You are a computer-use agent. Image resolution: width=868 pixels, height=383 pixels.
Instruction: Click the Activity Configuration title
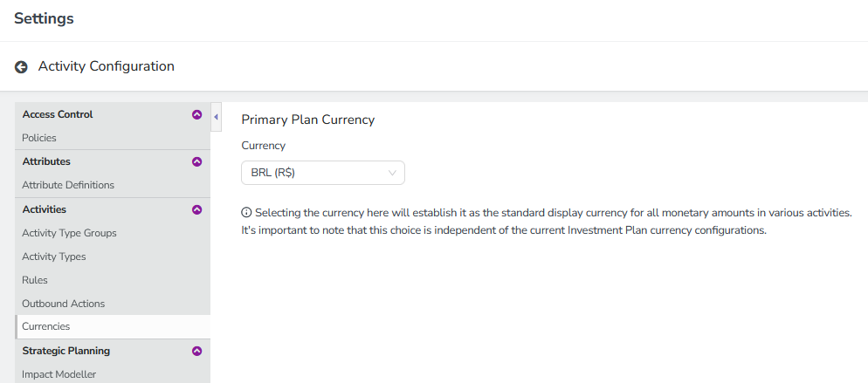106,66
